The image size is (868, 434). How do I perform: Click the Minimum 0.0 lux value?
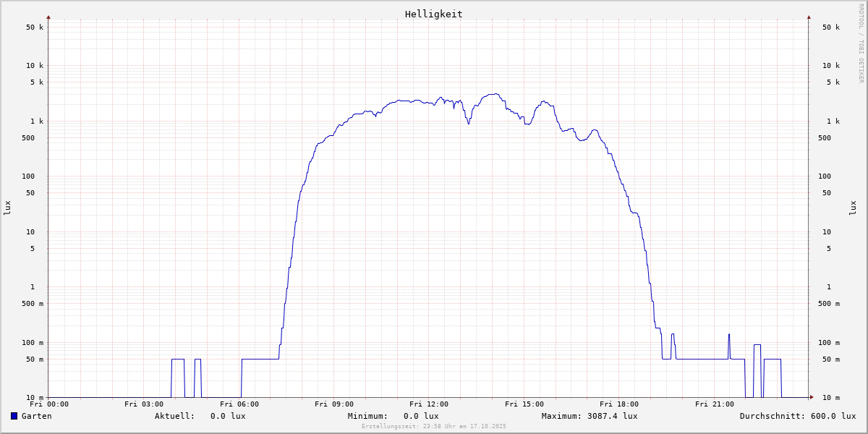click(421, 416)
